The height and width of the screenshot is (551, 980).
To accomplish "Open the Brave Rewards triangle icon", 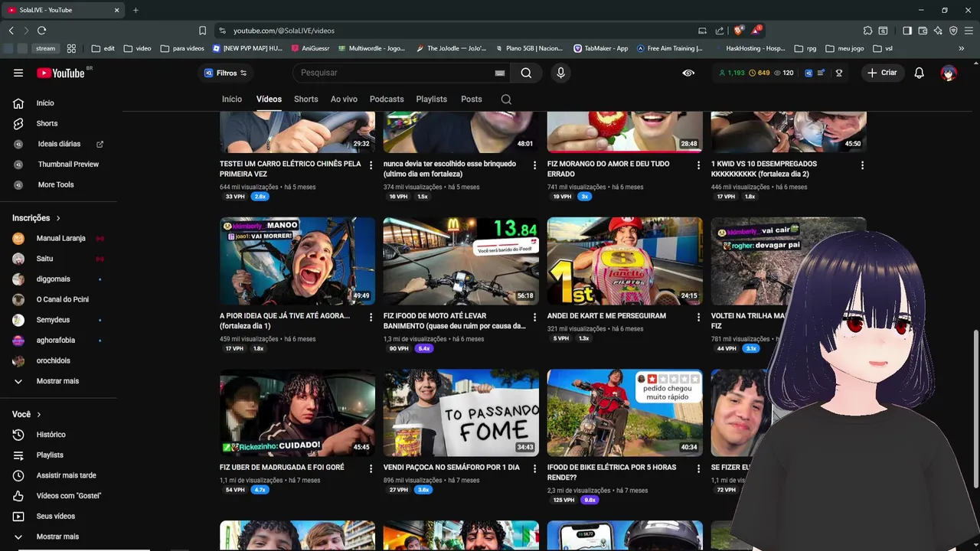I will [x=756, y=31].
